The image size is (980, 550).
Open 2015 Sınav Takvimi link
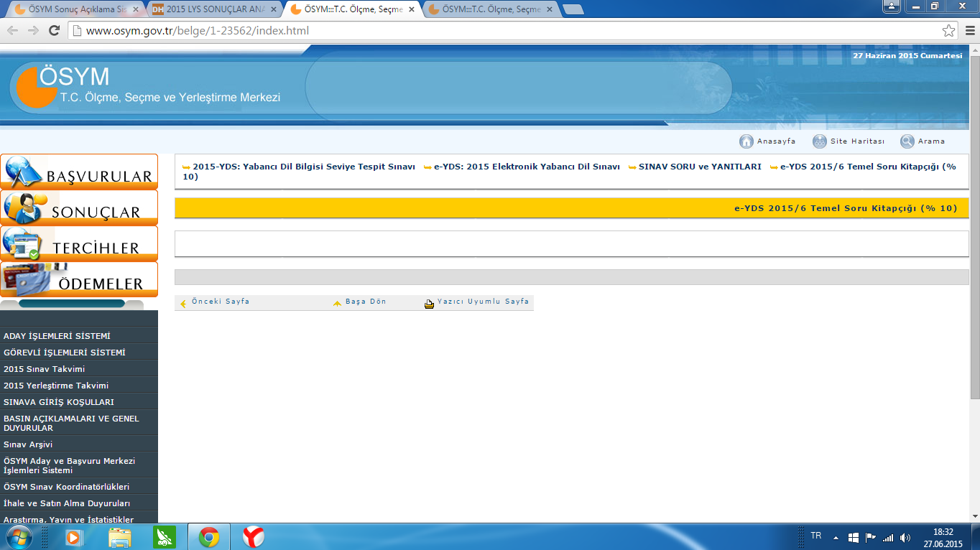(x=44, y=369)
